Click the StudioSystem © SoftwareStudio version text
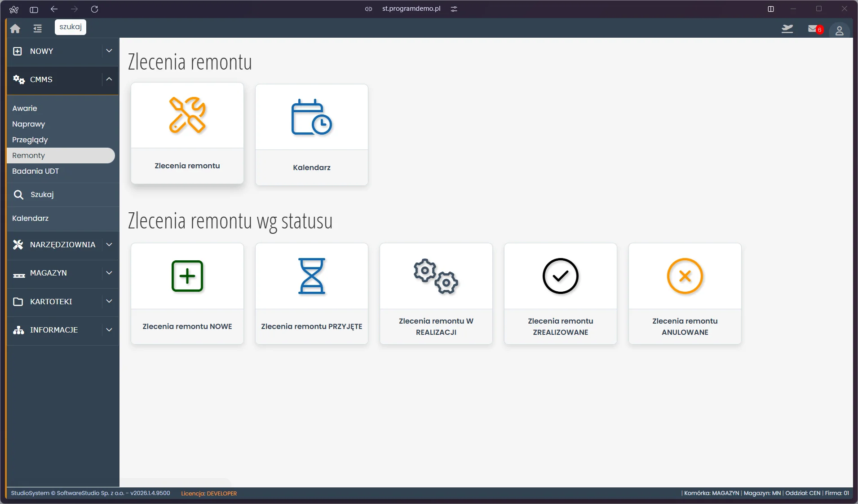858x504 pixels. (x=91, y=493)
